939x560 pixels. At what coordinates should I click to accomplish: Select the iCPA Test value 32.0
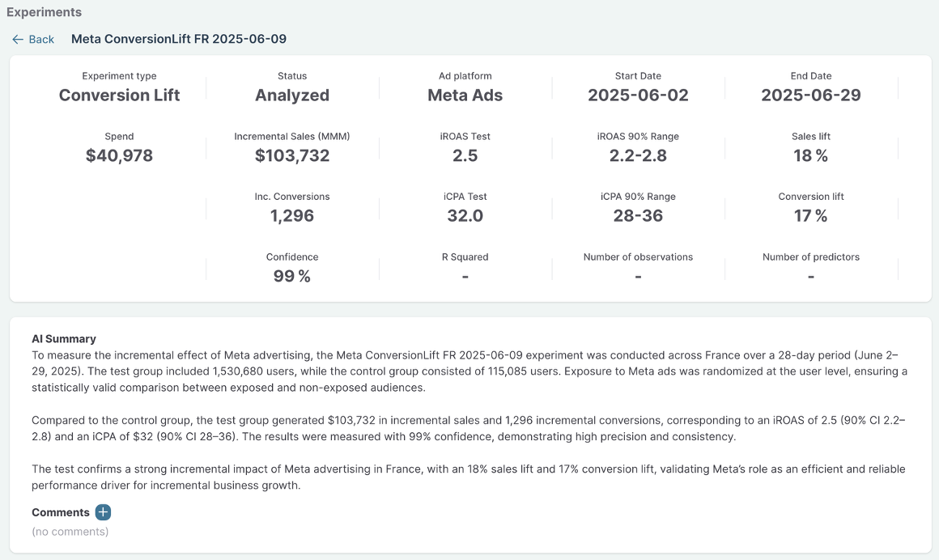coord(465,215)
